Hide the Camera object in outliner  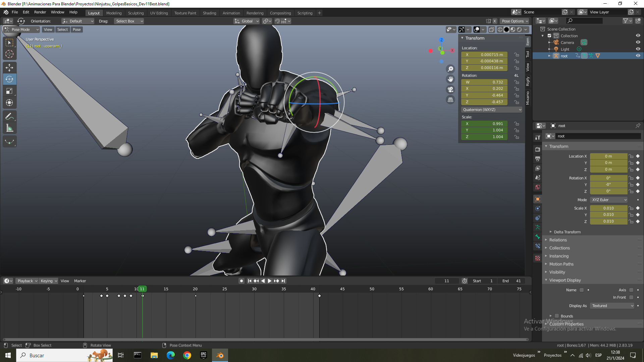tap(638, 43)
